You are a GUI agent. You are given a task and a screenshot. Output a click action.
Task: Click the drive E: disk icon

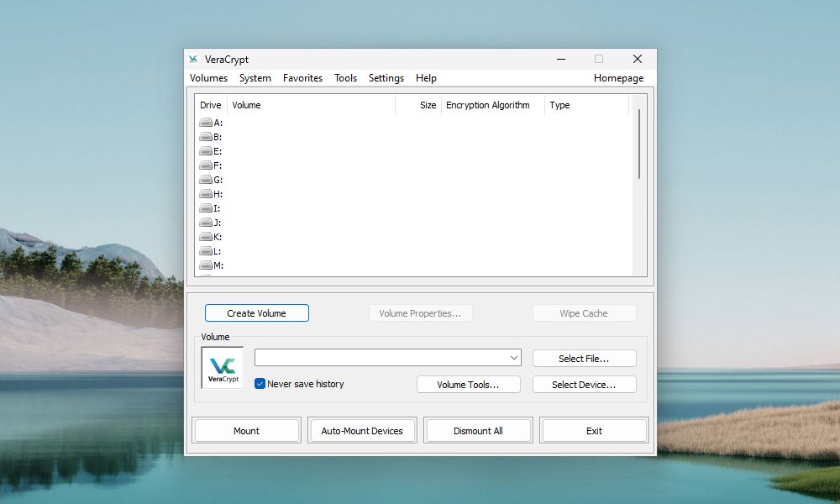[206, 151]
